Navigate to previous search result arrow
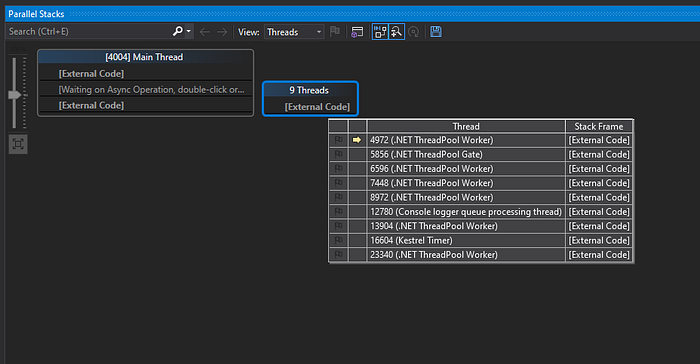This screenshot has height=364, width=700. click(x=204, y=32)
